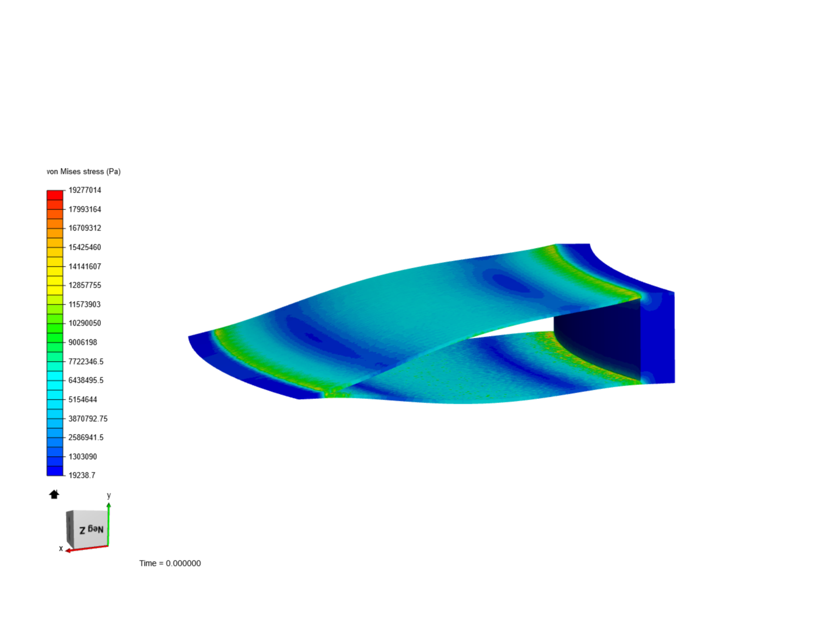Screen dimensions: 840x630
Task: Click the legend value 5154644
Action: click(x=83, y=400)
